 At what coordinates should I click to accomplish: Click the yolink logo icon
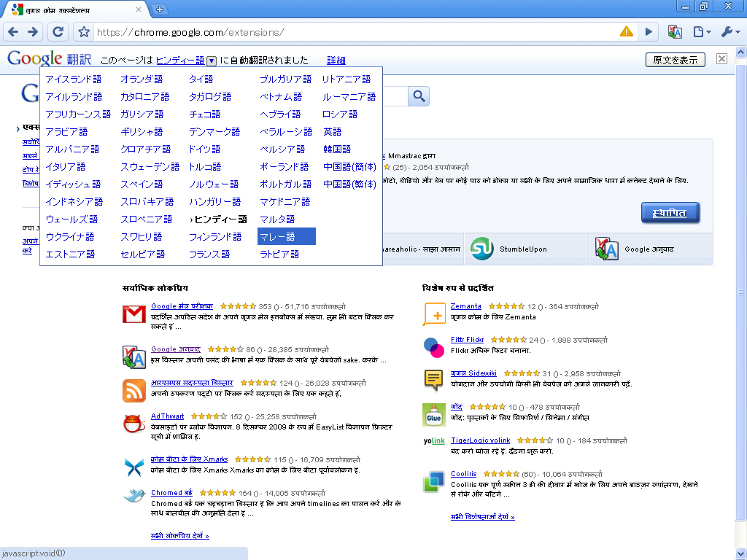tap(433, 441)
